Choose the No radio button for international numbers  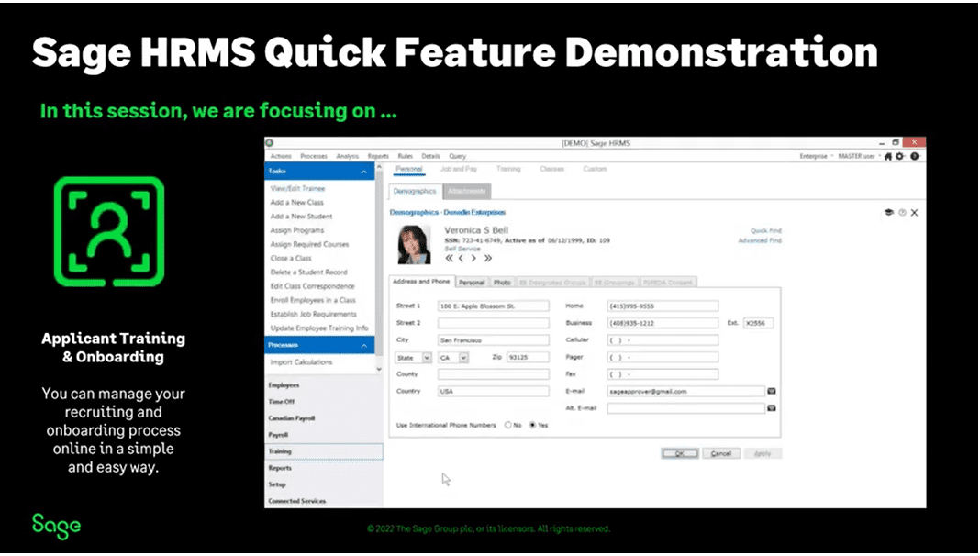pyautogui.click(x=510, y=425)
